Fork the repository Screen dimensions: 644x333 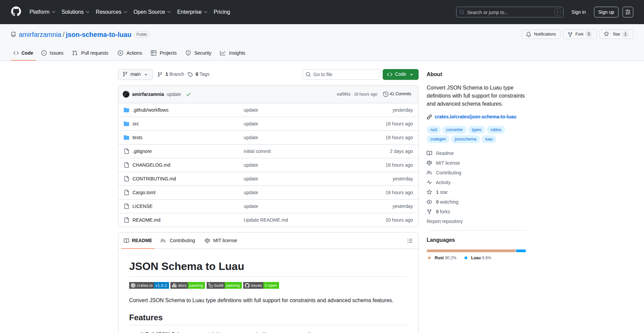(x=579, y=34)
